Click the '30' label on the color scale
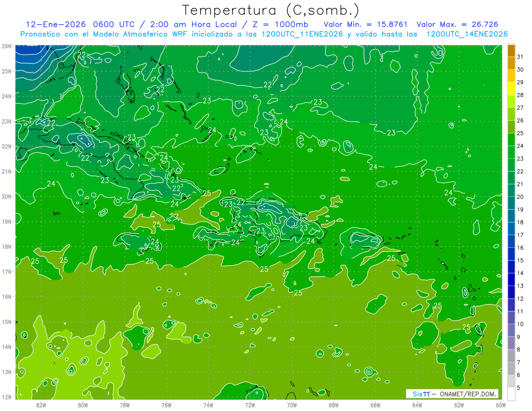The height and width of the screenshot is (411, 532). coord(520,70)
